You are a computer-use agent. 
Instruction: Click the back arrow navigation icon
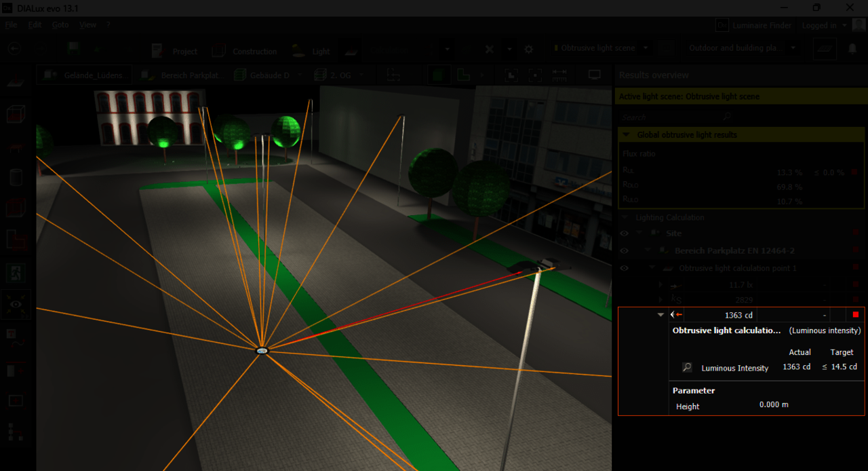point(14,49)
